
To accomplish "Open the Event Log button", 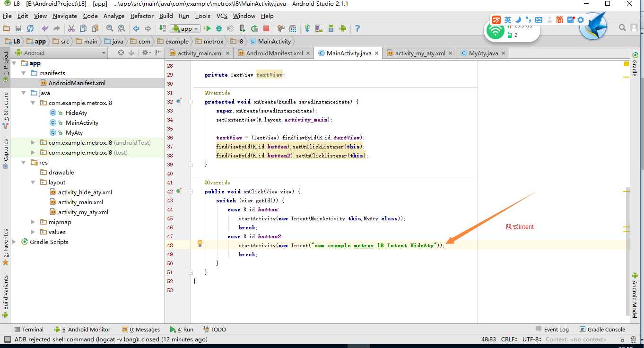I will (552, 330).
